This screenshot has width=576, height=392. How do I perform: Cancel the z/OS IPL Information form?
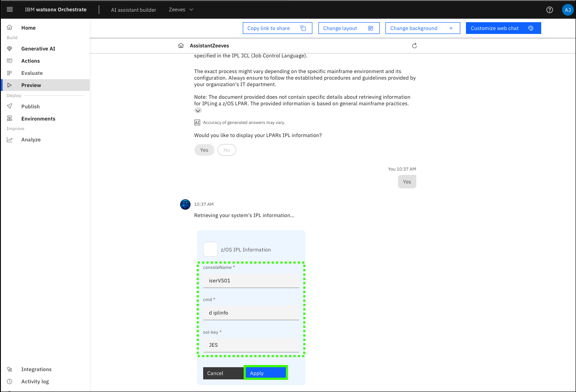point(223,373)
